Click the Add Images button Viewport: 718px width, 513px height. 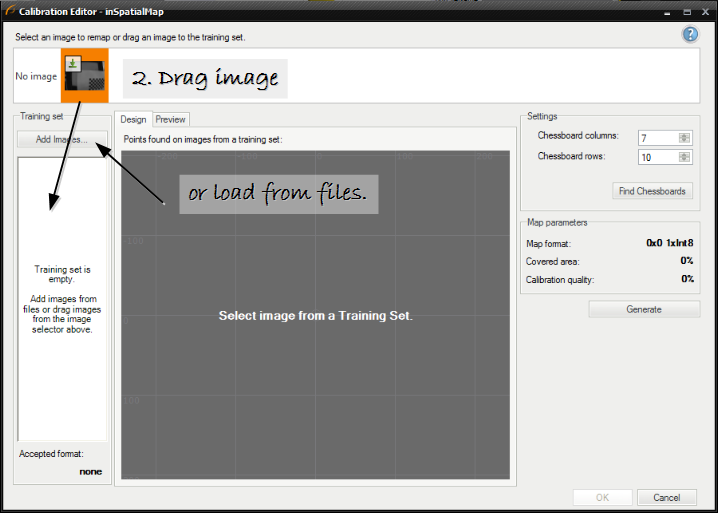[x=62, y=140]
